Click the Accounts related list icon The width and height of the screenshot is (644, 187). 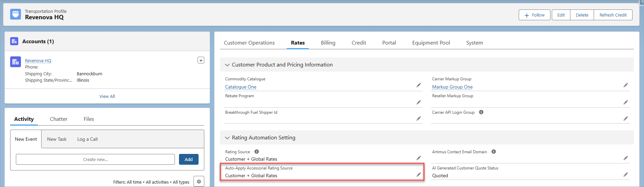14,41
